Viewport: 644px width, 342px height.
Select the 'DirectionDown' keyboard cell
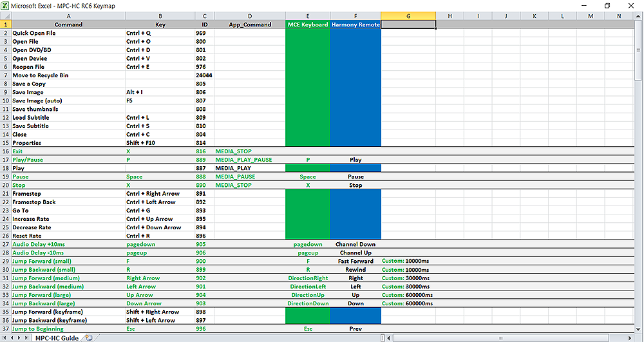308,303
